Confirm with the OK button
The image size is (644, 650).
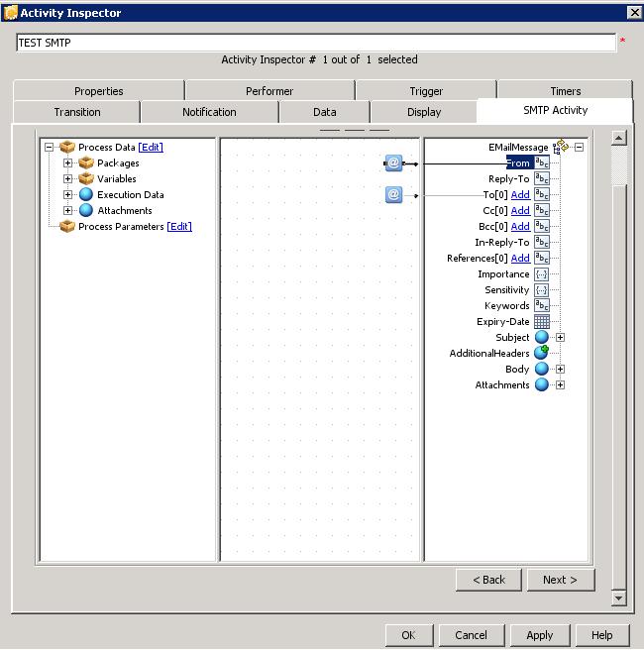(408, 635)
